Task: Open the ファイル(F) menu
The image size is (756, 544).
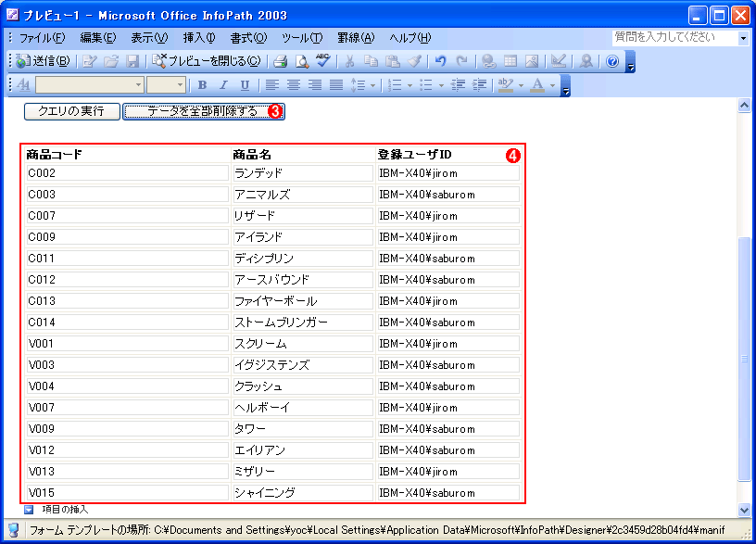Action: 42,38
